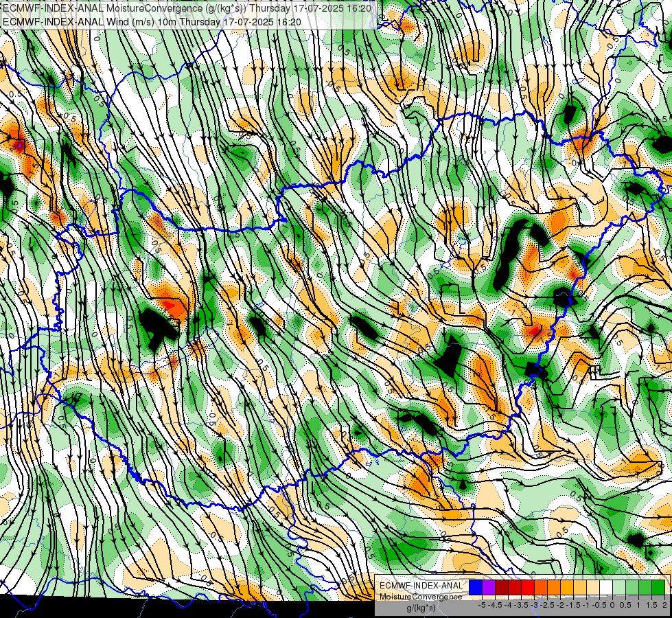Screen dimensions: 672x618
Task: Click the dark maroon legend swatch ending at -4
Action: pos(502,587)
